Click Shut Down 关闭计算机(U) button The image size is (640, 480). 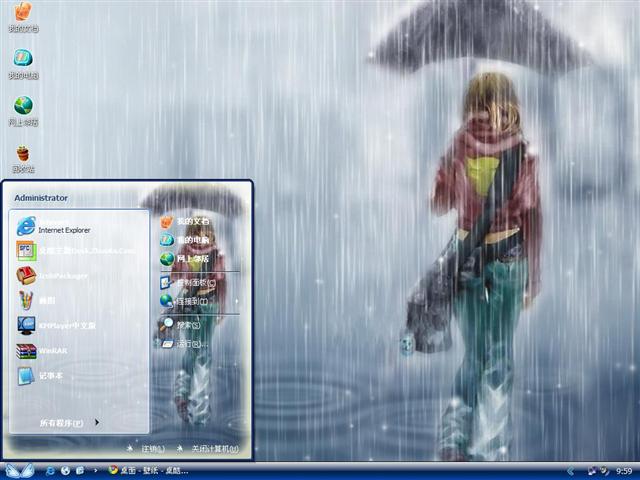[x=208, y=449]
